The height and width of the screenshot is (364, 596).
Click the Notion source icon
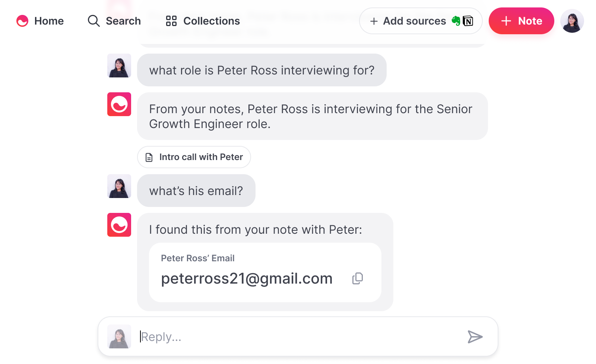coord(468,21)
